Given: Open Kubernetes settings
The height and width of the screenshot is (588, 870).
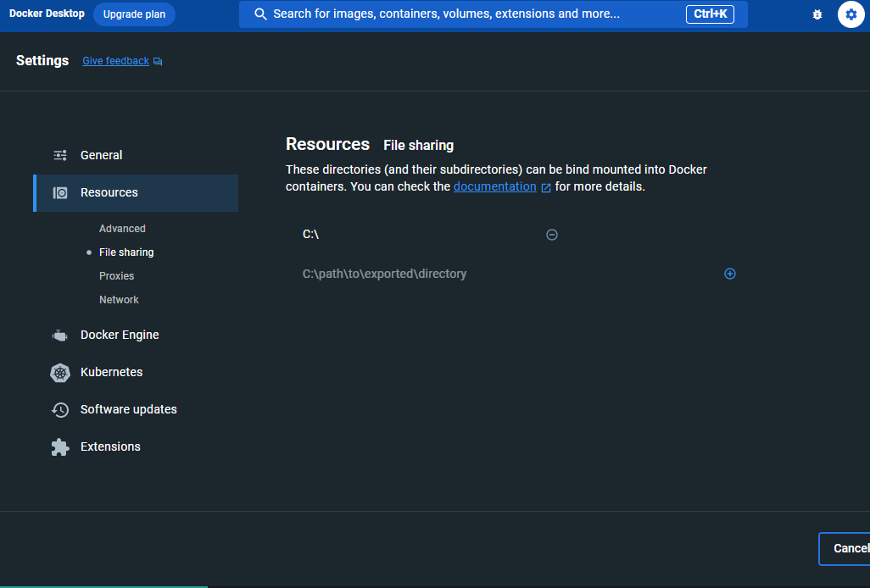Looking at the screenshot, I should 136,372.
